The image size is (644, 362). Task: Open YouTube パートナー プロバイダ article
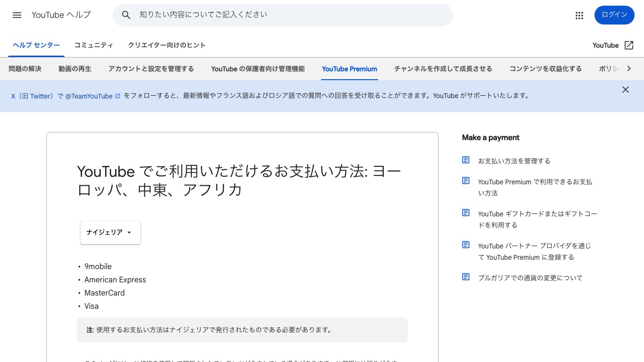tap(535, 251)
